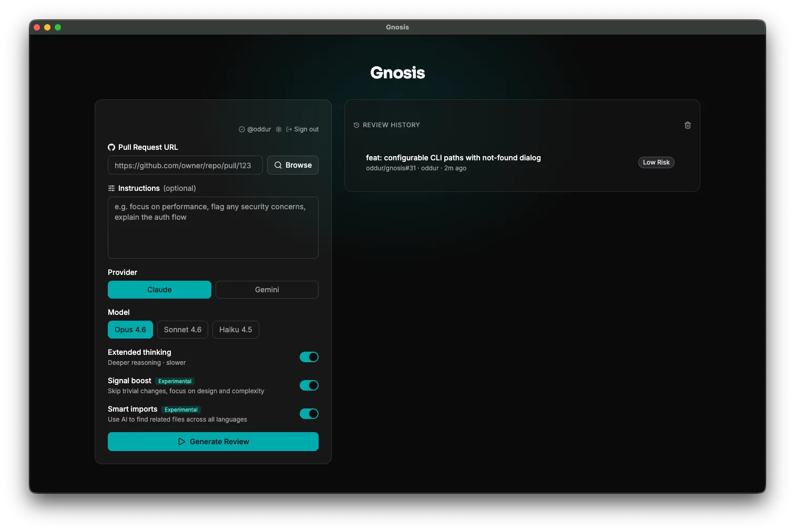The image size is (795, 532).
Task: Focus the Instructions text area
Action: 213,228
